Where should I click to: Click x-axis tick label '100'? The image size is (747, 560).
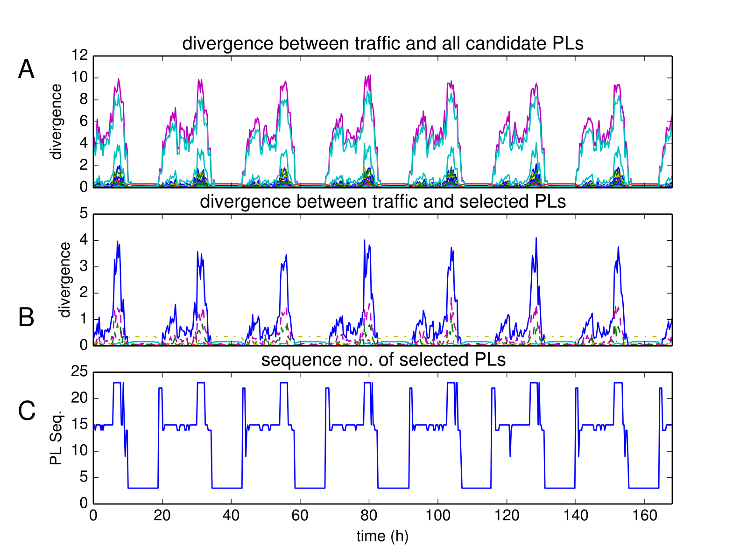click(437, 516)
